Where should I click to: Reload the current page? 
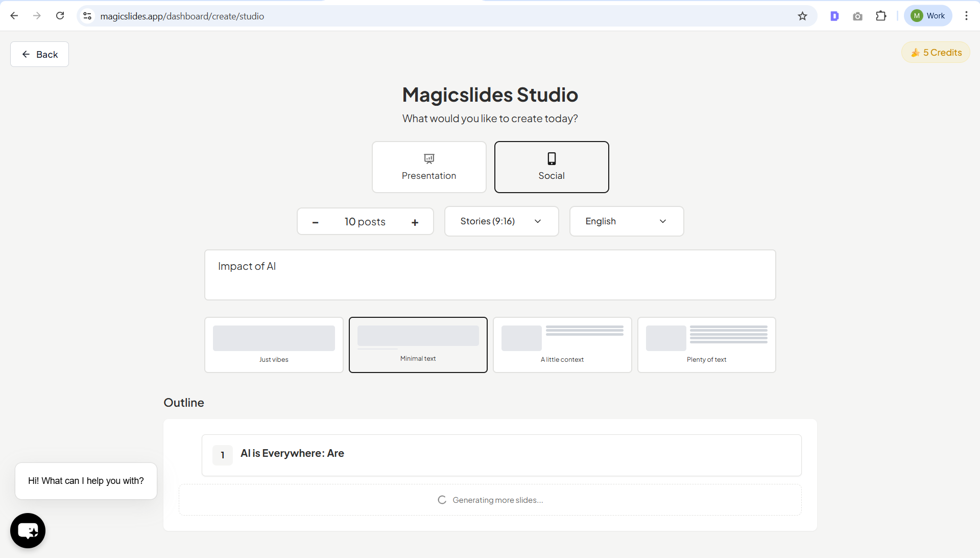[60, 16]
